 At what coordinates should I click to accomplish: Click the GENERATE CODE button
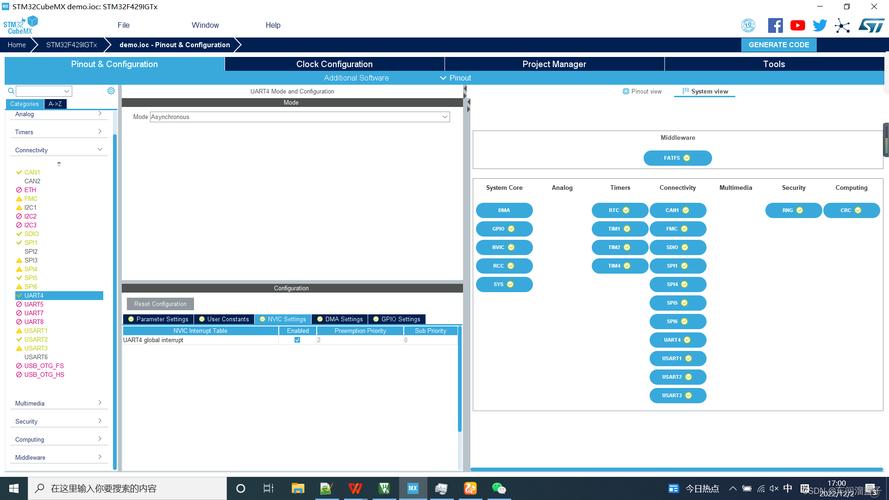coord(779,45)
